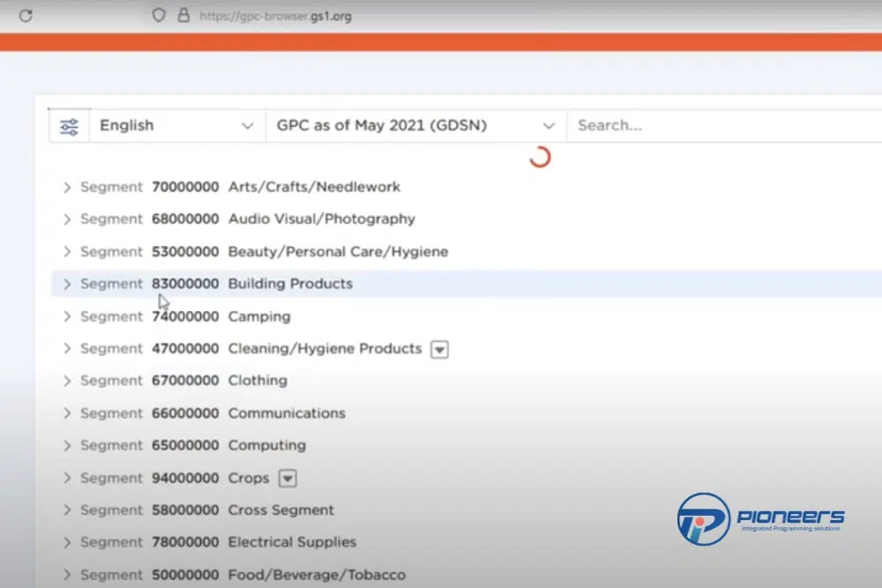882x588 pixels.
Task: Open the GPC as of May 2021 version dropdown
Action: [x=415, y=125]
